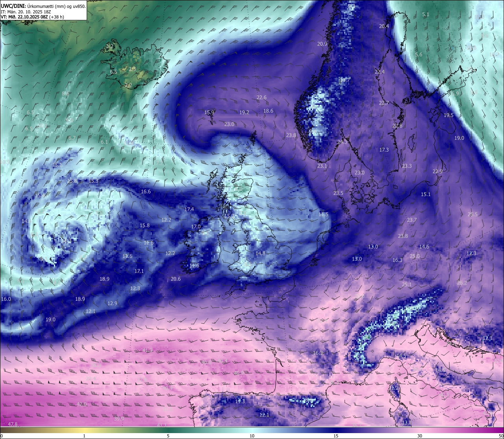Click the 20.6 value south of Ireland

click(176, 279)
